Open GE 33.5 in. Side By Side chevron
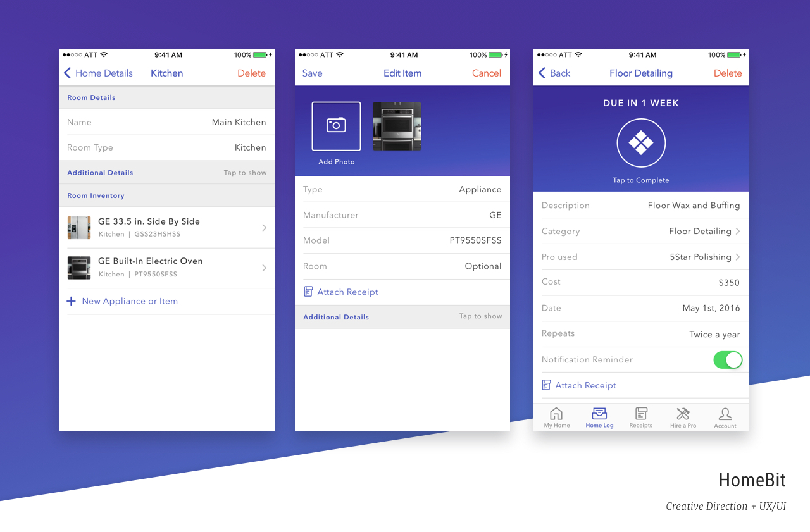810x532 pixels. (x=264, y=228)
